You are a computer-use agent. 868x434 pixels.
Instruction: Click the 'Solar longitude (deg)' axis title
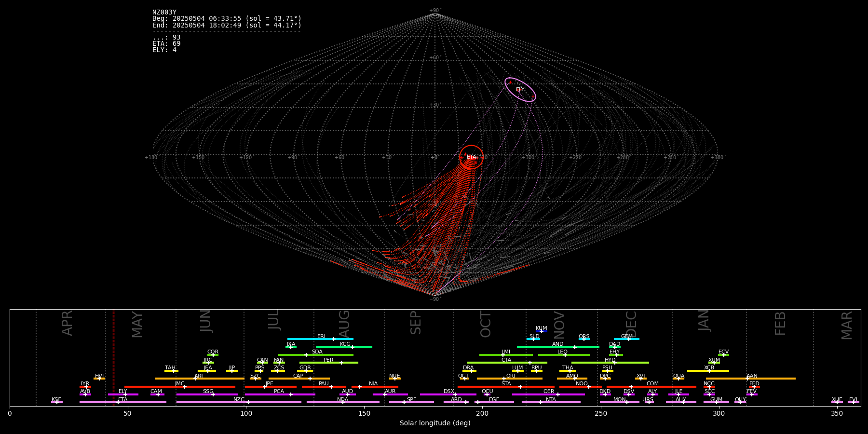click(435, 423)
